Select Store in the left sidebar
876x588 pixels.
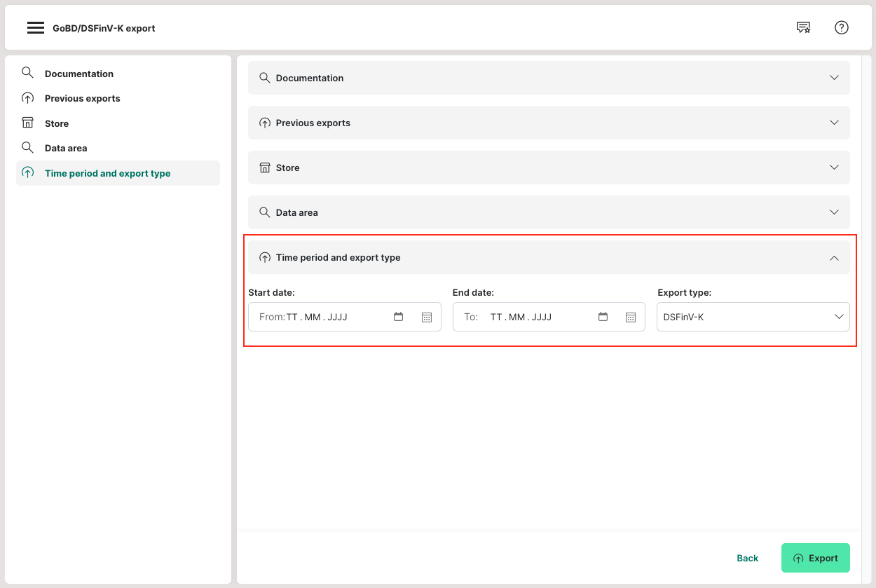[56, 123]
